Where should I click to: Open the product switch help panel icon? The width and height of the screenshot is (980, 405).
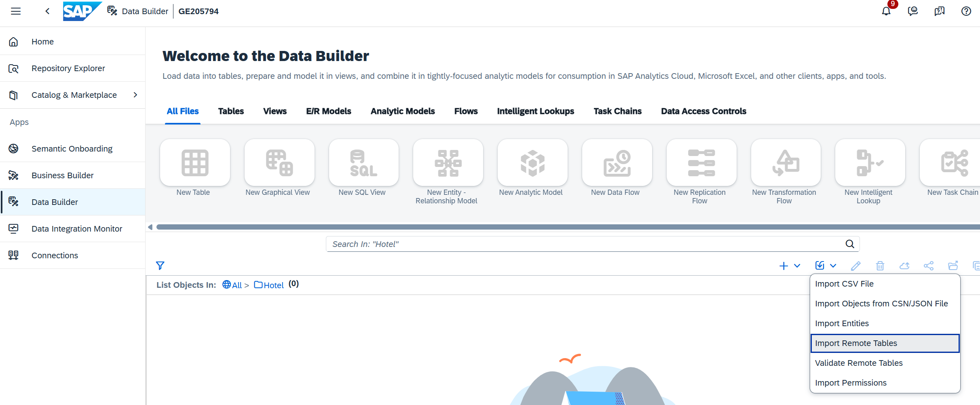(940, 11)
